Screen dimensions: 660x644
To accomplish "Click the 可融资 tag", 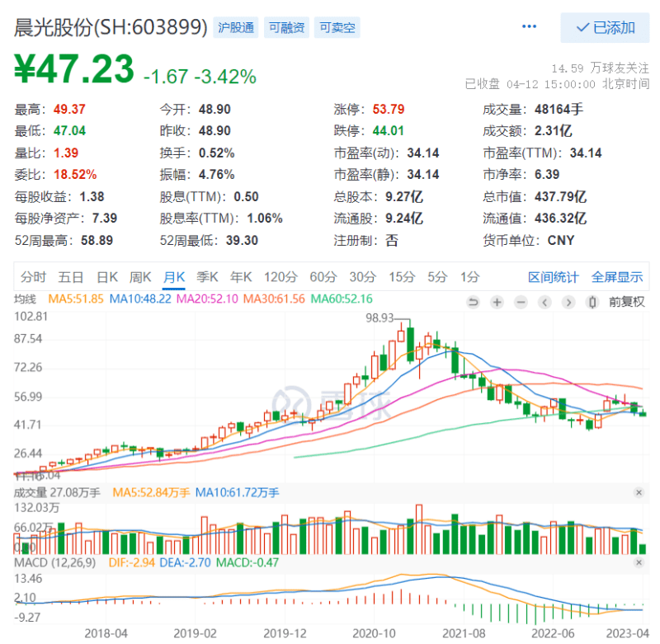I will [x=286, y=27].
